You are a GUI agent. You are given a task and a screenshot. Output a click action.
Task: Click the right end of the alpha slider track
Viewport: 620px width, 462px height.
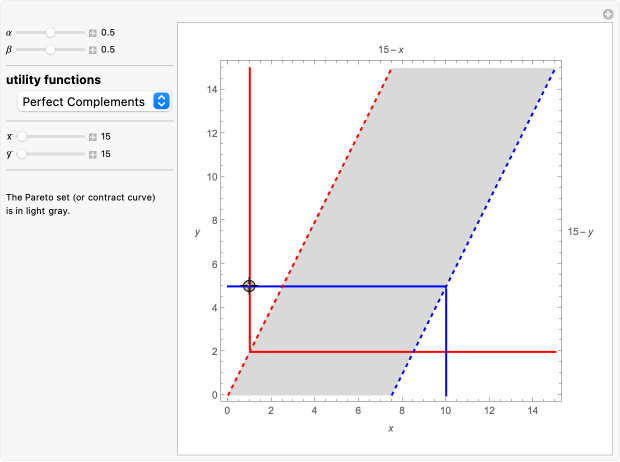tap(84, 32)
